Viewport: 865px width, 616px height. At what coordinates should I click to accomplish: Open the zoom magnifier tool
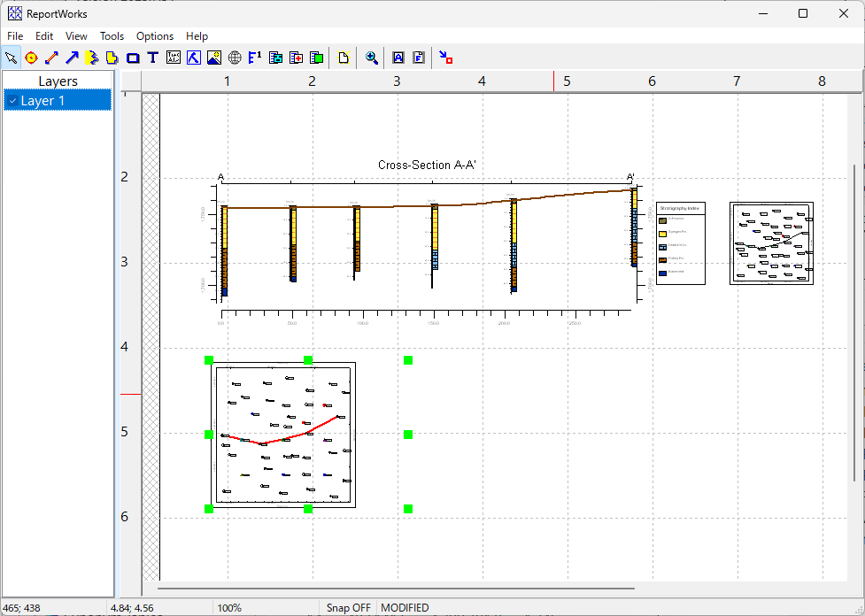[x=372, y=58]
